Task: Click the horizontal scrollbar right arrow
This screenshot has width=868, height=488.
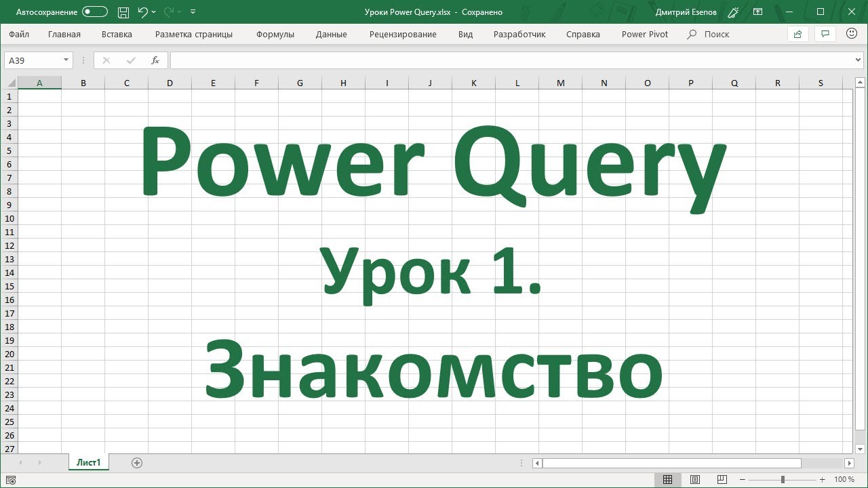Action: click(x=849, y=463)
